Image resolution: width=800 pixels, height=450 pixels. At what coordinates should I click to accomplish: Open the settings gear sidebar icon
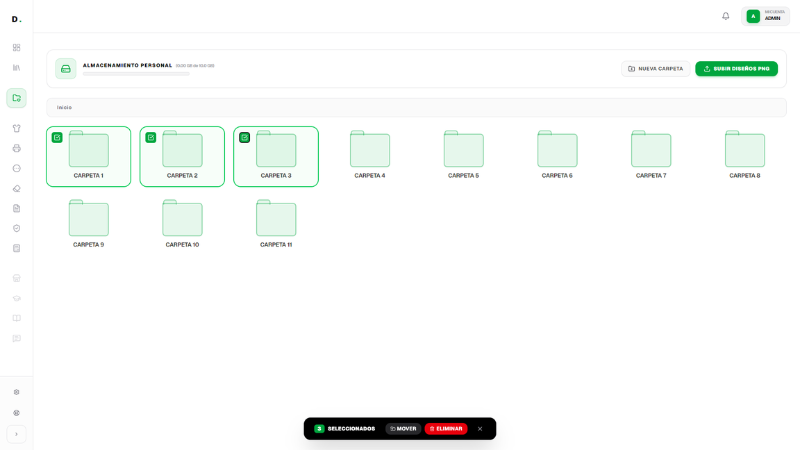16,392
